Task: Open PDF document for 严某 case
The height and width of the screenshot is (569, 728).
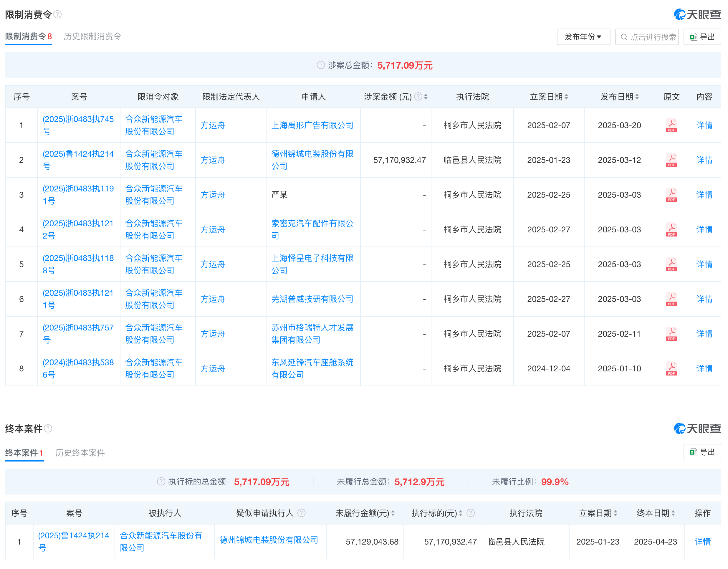Action: tap(671, 195)
